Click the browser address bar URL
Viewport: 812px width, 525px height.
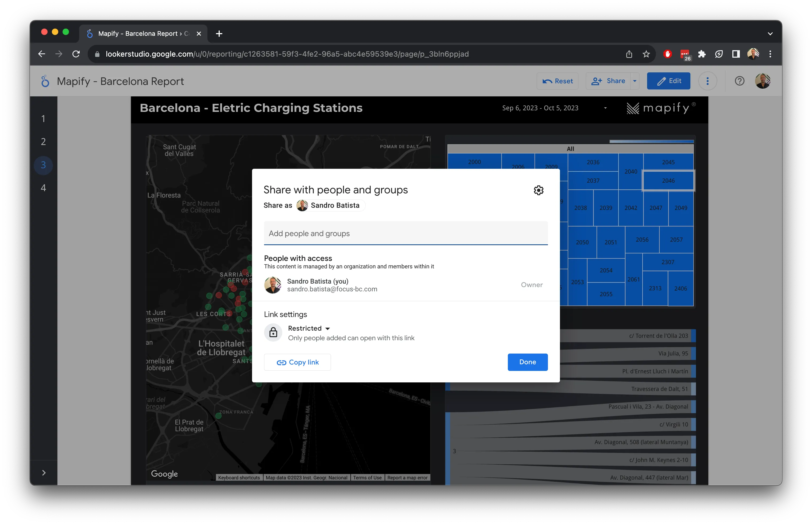click(287, 54)
